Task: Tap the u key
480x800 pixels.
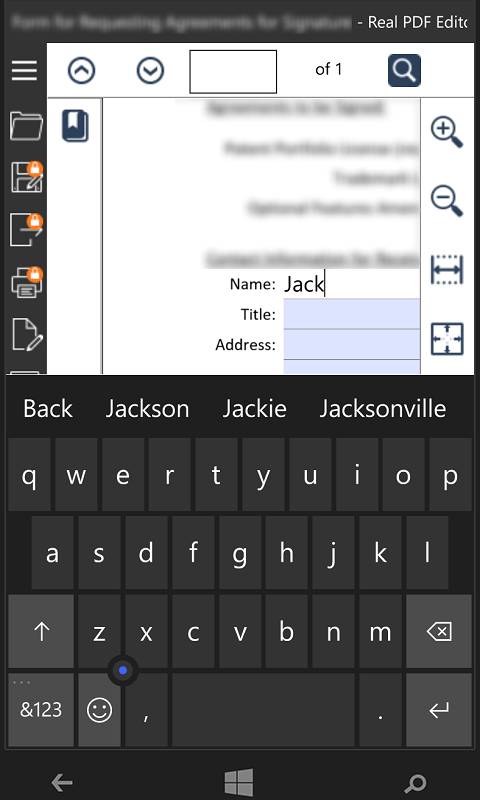Action: tap(310, 474)
